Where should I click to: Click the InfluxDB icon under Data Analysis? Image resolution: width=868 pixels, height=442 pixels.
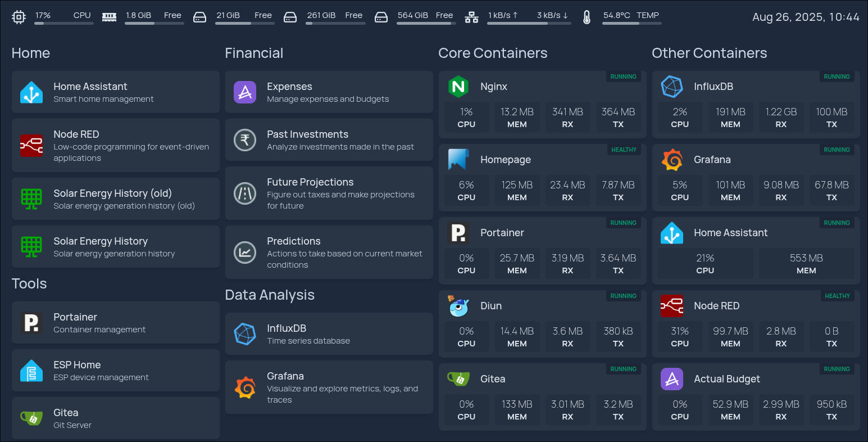point(245,334)
